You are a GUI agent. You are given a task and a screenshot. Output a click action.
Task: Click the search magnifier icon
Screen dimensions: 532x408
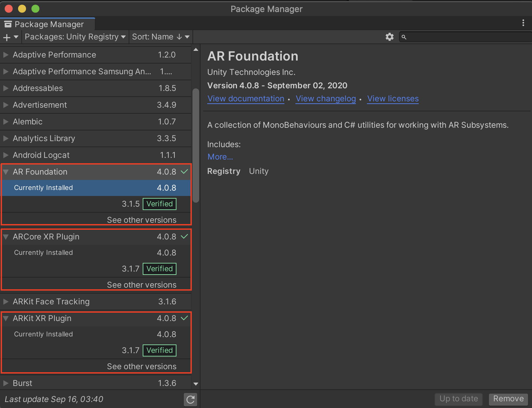(x=404, y=37)
